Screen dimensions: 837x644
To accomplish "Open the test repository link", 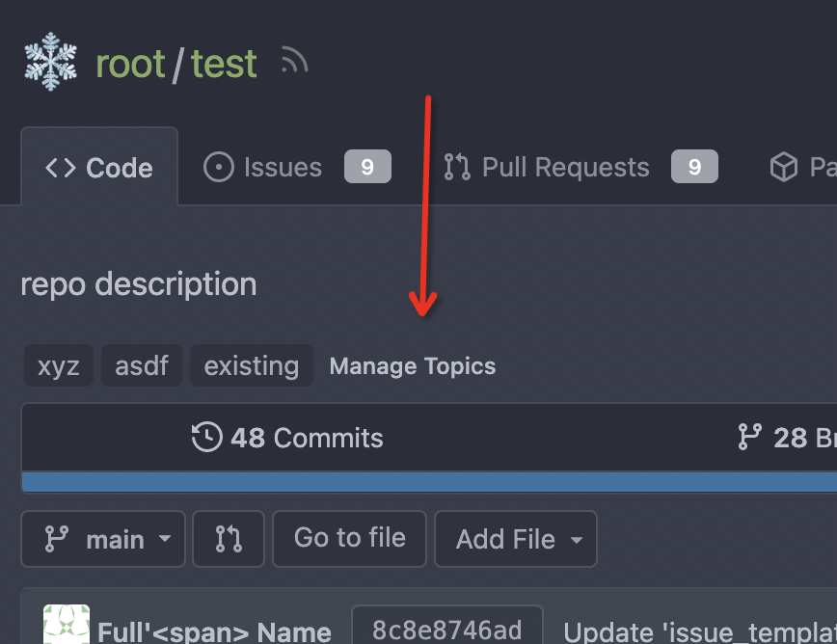I will click(224, 64).
